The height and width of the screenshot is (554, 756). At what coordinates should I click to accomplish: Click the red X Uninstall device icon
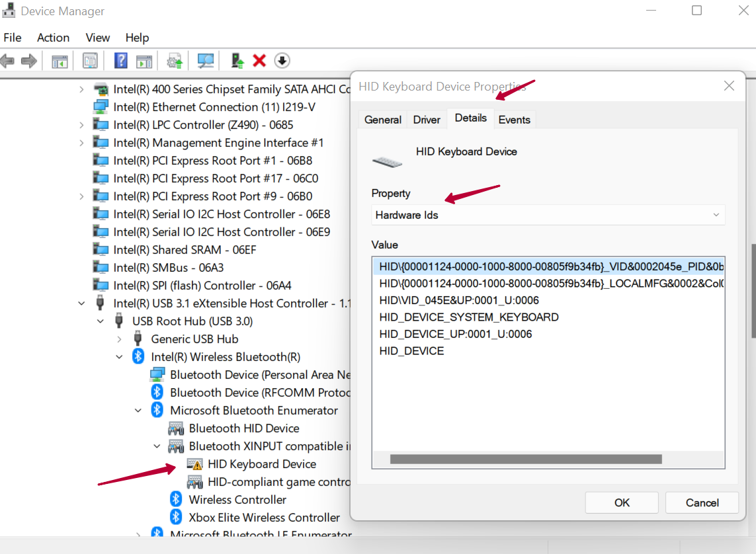coord(259,61)
